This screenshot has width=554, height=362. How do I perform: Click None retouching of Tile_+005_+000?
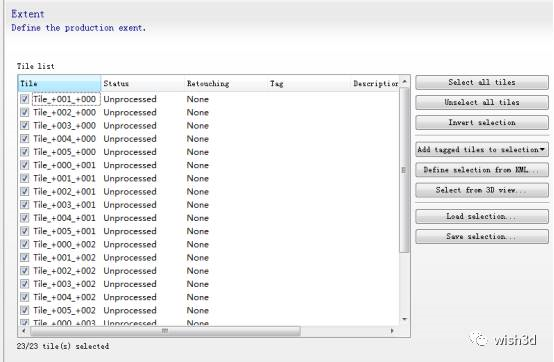coord(198,152)
